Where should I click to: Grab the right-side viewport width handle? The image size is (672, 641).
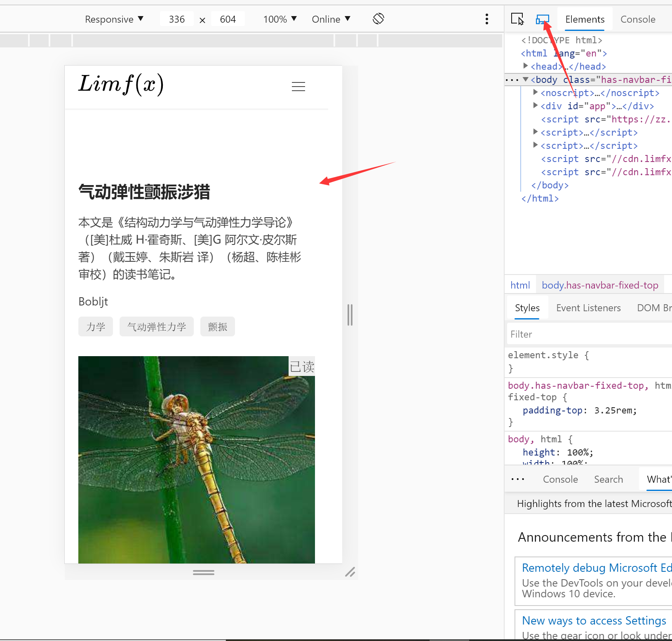click(x=350, y=315)
